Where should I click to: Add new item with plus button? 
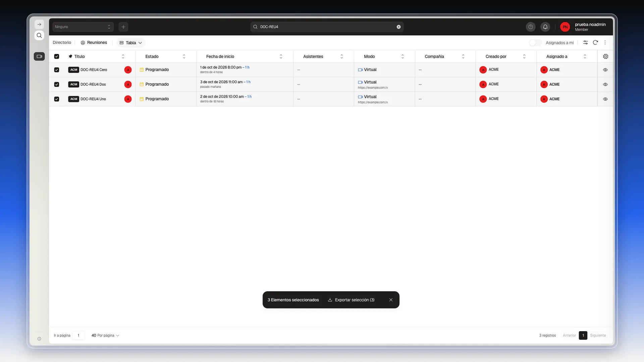point(123,27)
